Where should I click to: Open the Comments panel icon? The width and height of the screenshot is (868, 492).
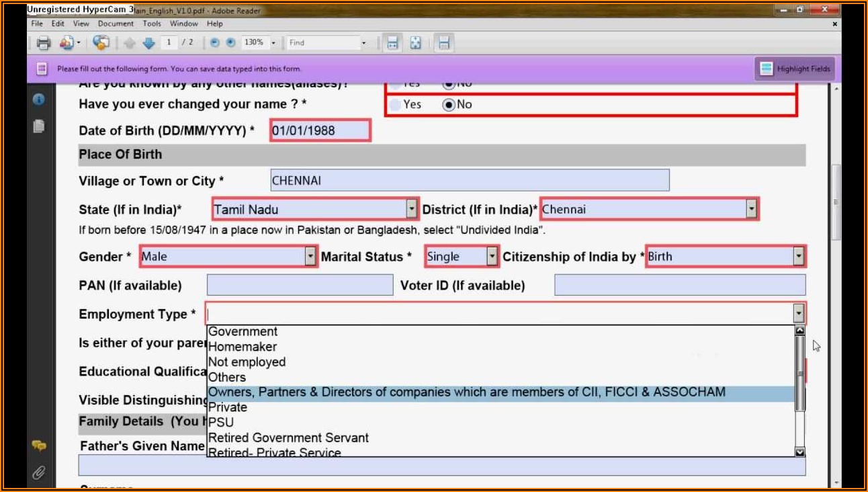click(39, 446)
